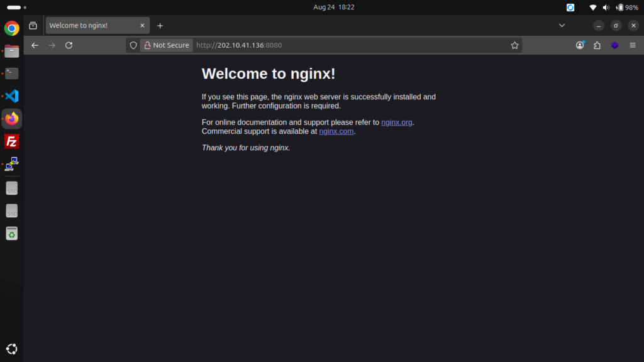Launch Visual Studio Code from dock
644x362 pixels.
click(12, 96)
